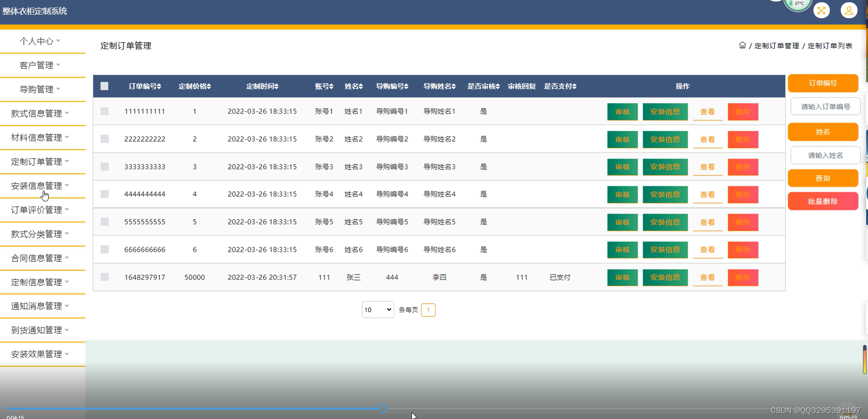868x419 pixels.
Task: Sort by 订单编号 column arrows
Action: 159,86
